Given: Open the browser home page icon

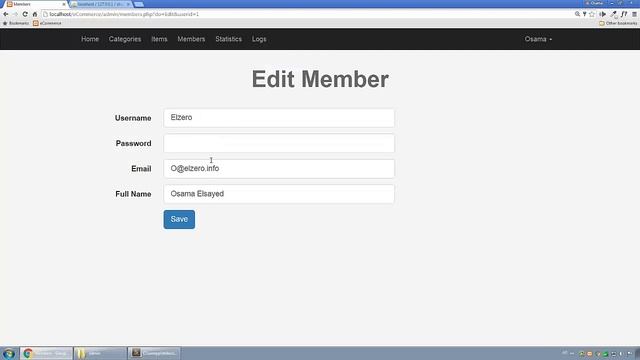Looking at the screenshot, I should tap(35, 14).
